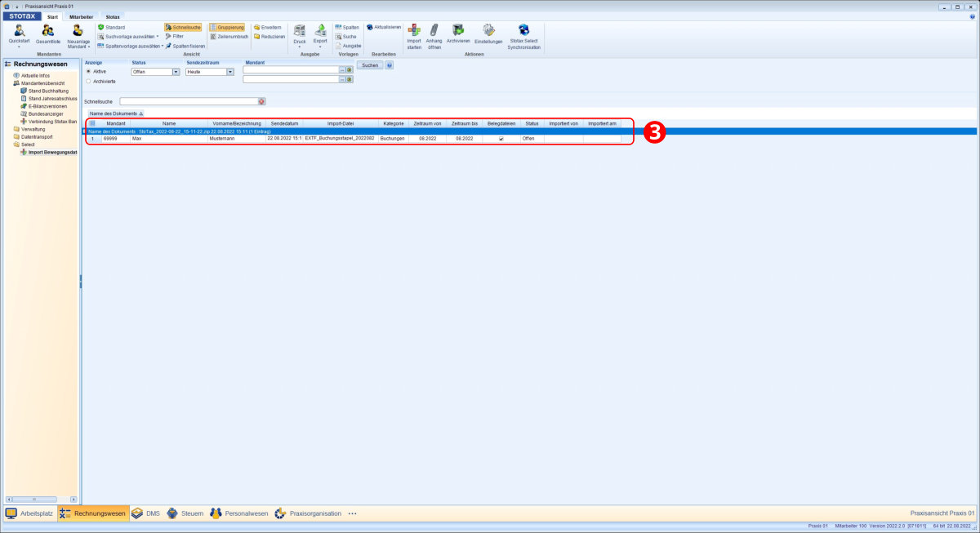Click the Archivieren icon
Screen dimensions: 980x533
[458, 30]
